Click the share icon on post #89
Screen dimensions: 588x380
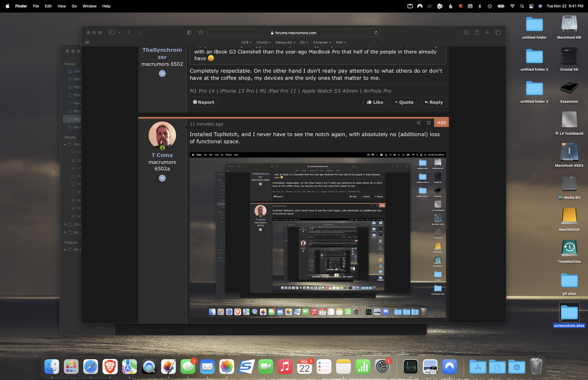[x=418, y=123]
